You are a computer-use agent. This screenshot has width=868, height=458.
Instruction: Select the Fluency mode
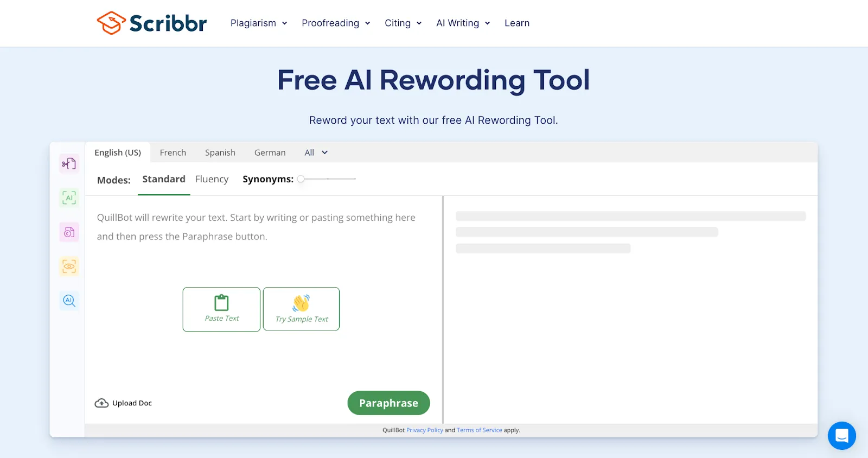(212, 179)
